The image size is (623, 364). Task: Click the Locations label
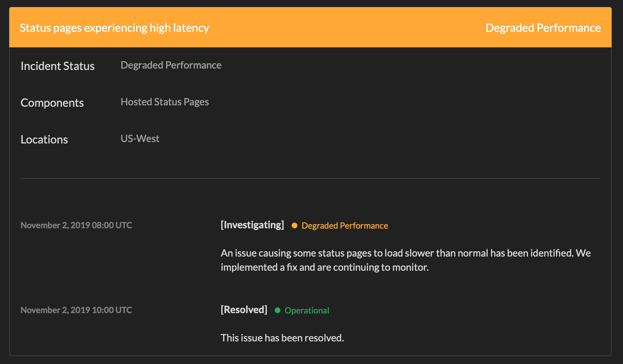[x=44, y=140]
